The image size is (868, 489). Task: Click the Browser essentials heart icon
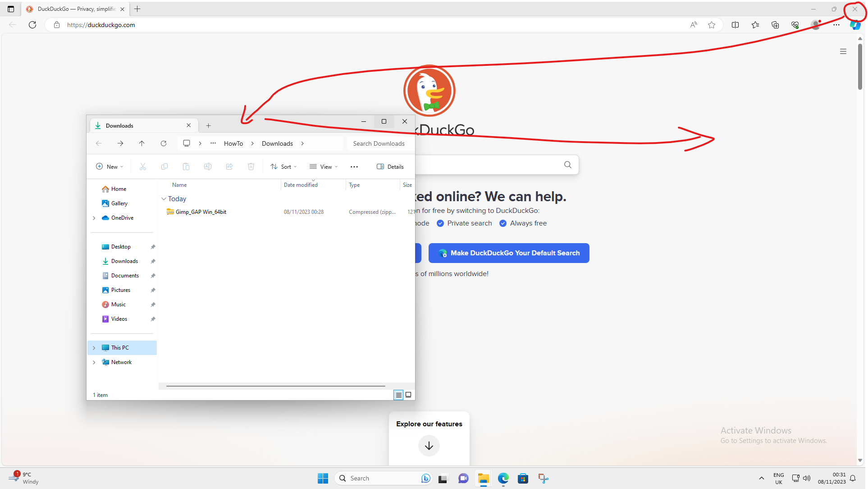click(795, 25)
